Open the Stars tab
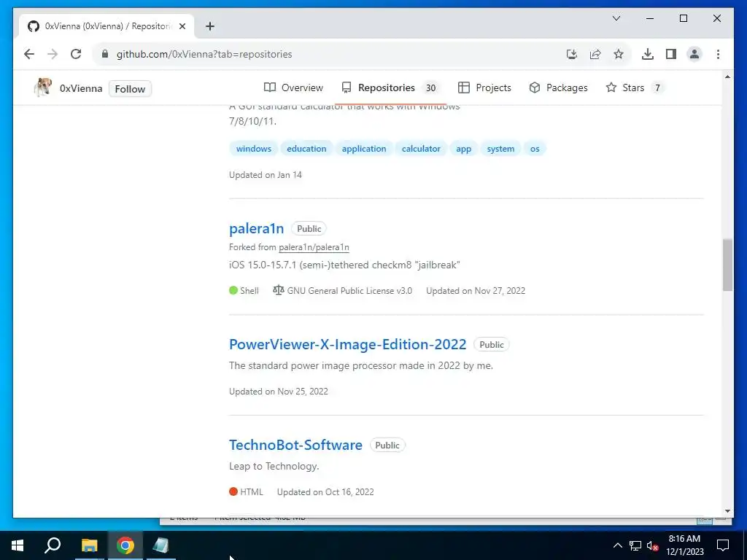Screen dimensions: 747x560 [x=635, y=87]
